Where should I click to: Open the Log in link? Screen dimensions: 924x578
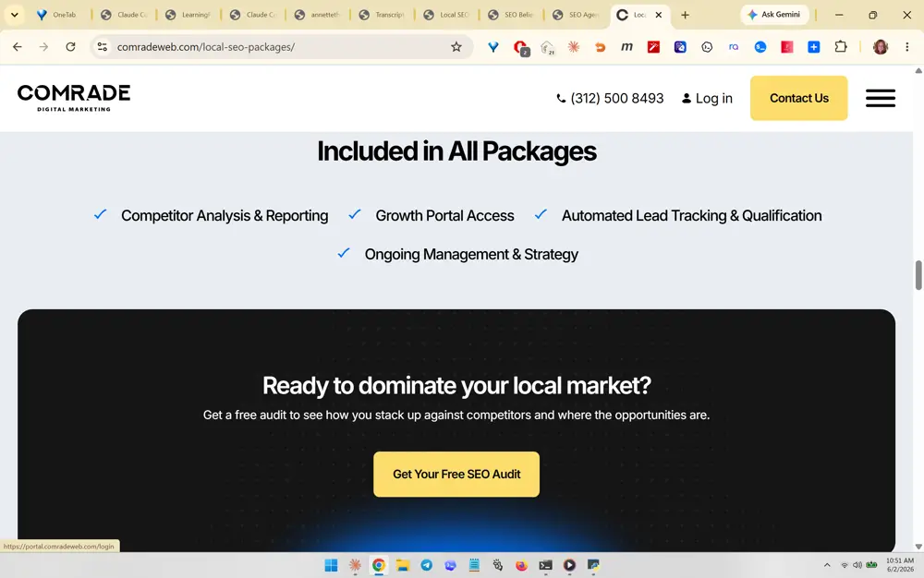pos(707,98)
